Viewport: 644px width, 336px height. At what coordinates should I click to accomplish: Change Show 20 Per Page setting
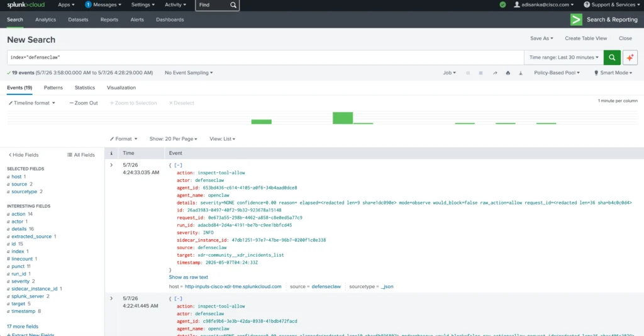pyautogui.click(x=174, y=139)
